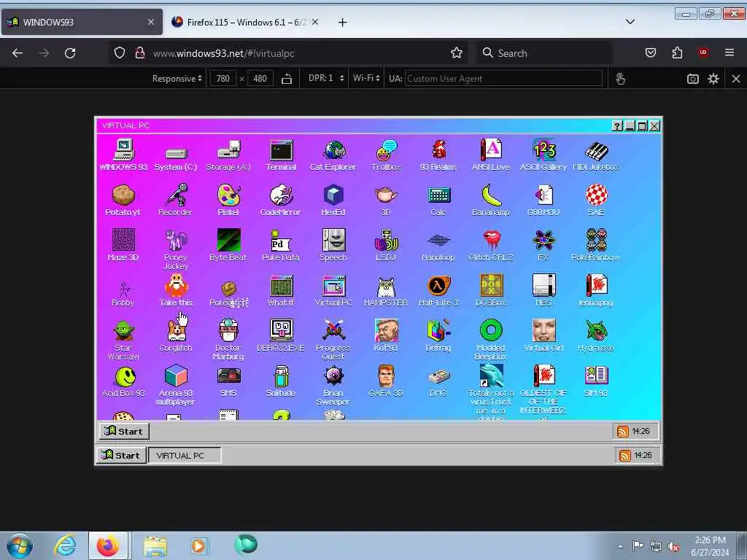Open the DPR dropdown
This screenshot has width=747, height=560.
pyautogui.click(x=325, y=78)
